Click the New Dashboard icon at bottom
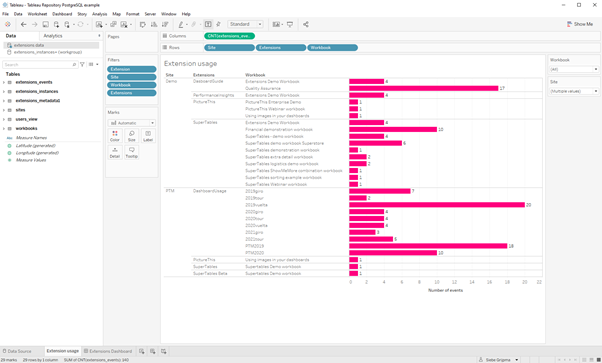 [153, 351]
